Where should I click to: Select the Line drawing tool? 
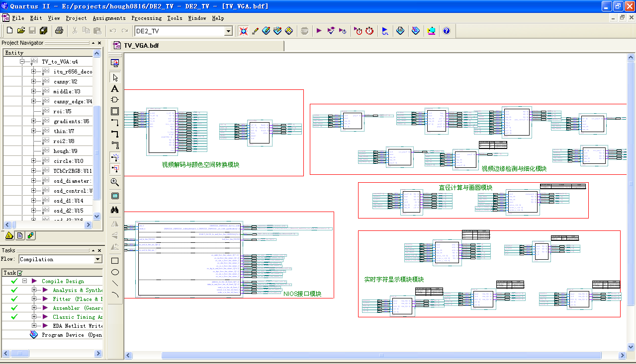[x=115, y=284]
